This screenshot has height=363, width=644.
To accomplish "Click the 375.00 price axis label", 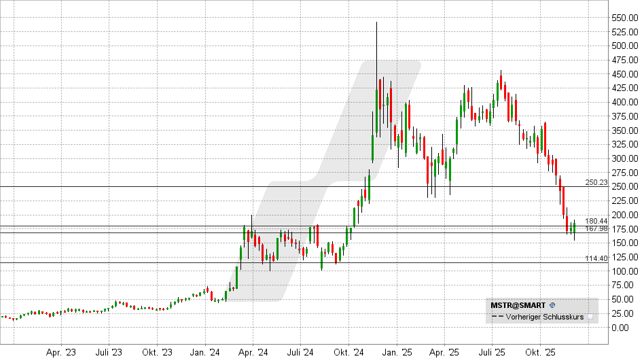I will point(625,117).
